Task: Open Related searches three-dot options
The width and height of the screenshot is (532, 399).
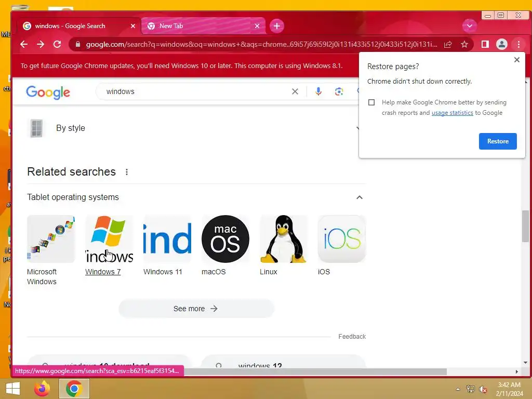Action: pos(127,172)
